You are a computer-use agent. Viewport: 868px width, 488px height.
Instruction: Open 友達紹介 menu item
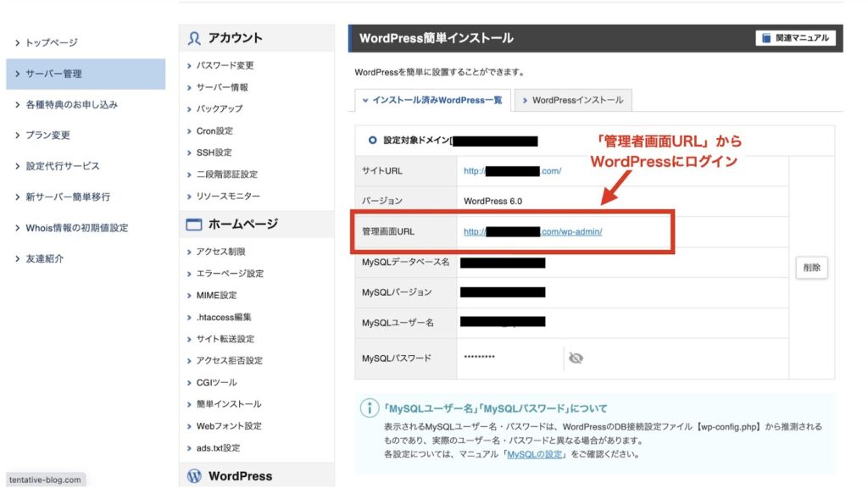[44, 258]
